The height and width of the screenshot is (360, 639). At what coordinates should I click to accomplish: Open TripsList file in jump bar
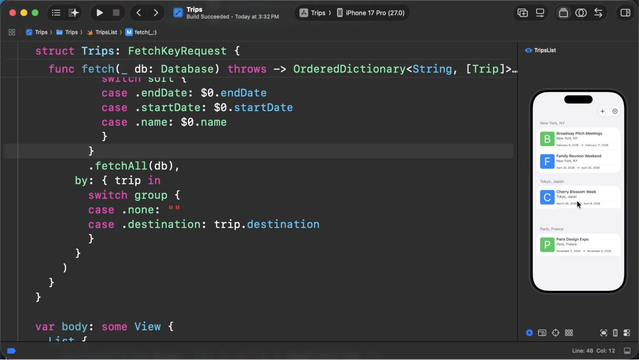[x=102, y=32]
